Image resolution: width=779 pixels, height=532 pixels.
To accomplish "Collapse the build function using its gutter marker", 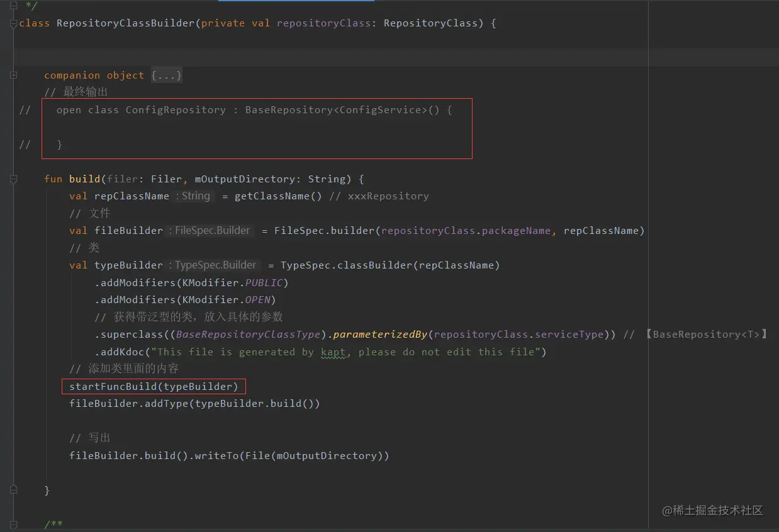I will 13,179.
